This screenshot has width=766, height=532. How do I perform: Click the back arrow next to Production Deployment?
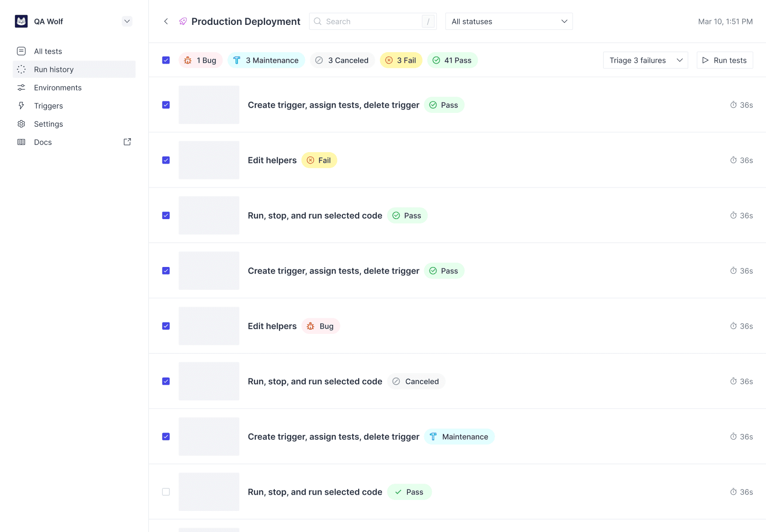pos(166,21)
